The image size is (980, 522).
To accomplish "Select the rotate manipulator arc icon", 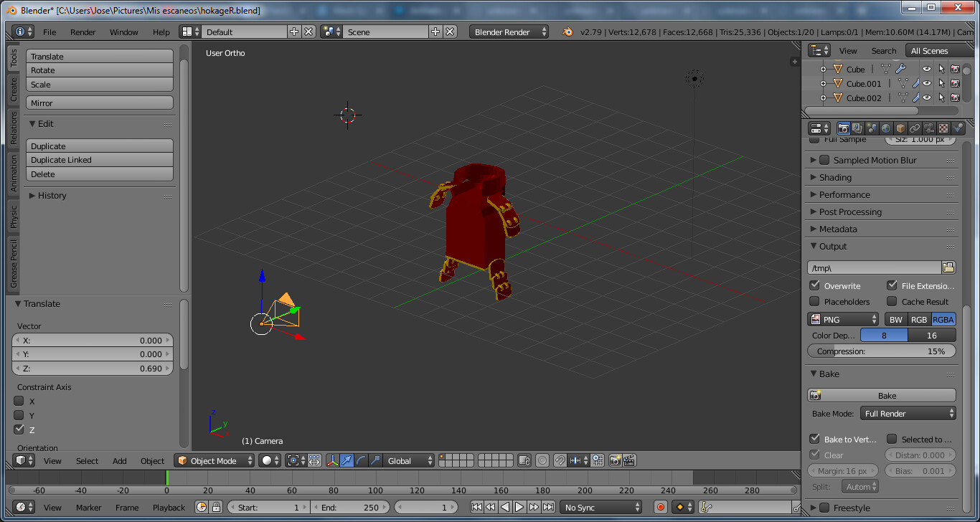I will pos(361,460).
